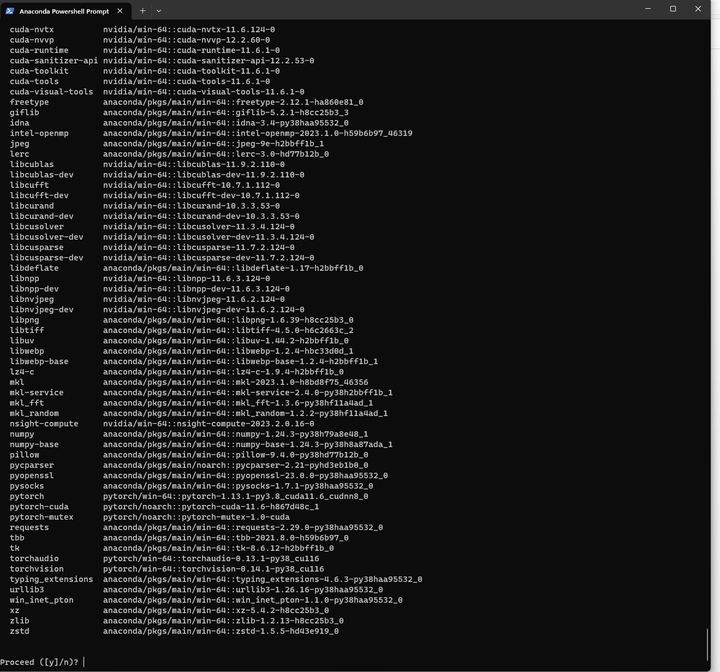Click the jpeg package name

(x=19, y=144)
